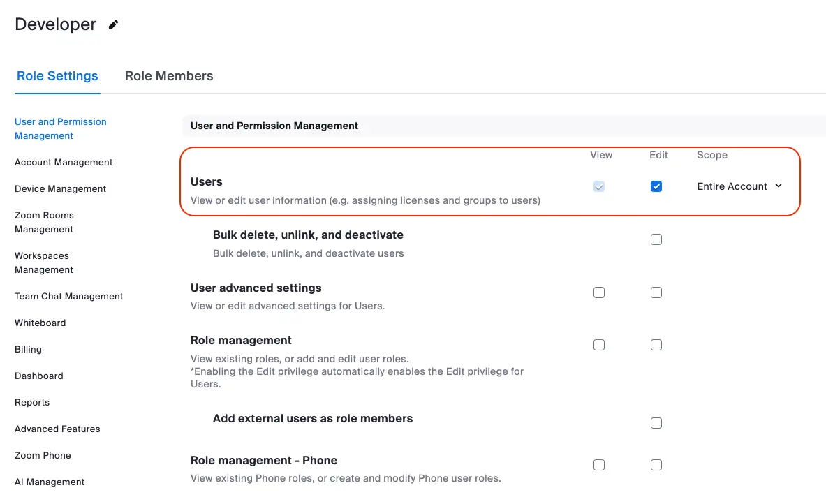This screenshot has height=504, width=826.
Task: Select Zoom Rooms Management sidebar item
Action: (44, 222)
